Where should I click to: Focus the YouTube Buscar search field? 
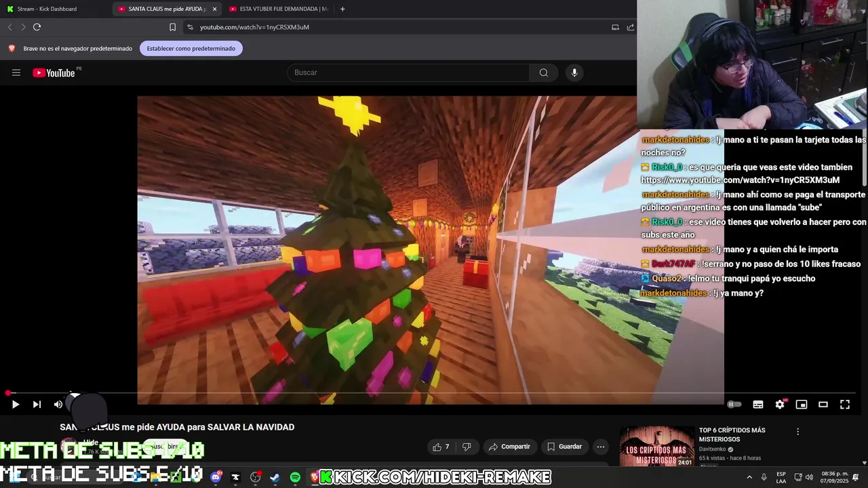[408, 73]
